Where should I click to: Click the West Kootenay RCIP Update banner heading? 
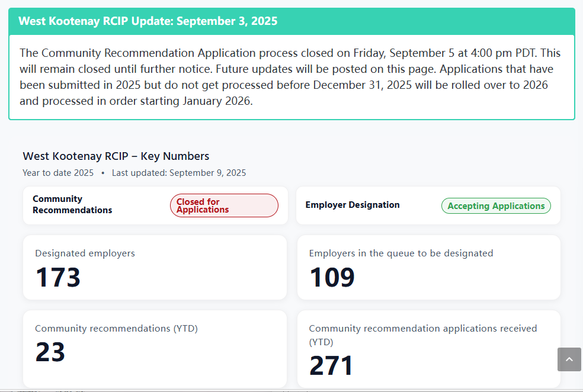[148, 21]
